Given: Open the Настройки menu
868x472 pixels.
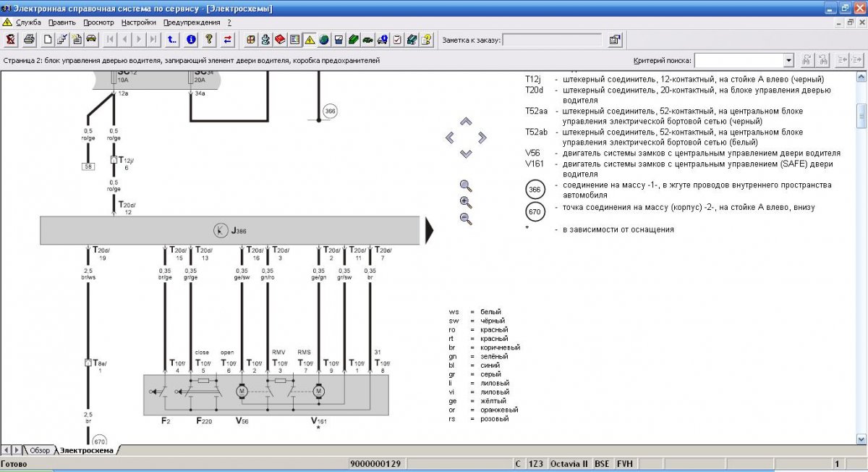Looking at the screenshot, I should (138, 22).
